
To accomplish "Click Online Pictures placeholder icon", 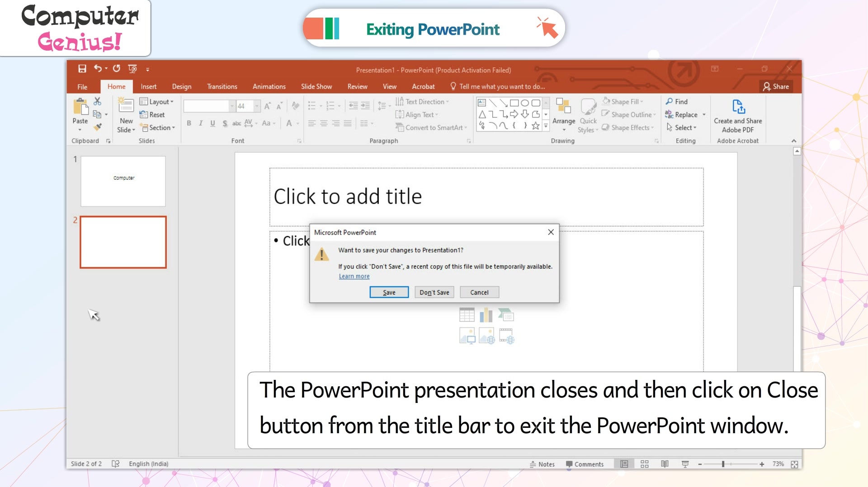I will pyautogui.click(x=486, y=336).
